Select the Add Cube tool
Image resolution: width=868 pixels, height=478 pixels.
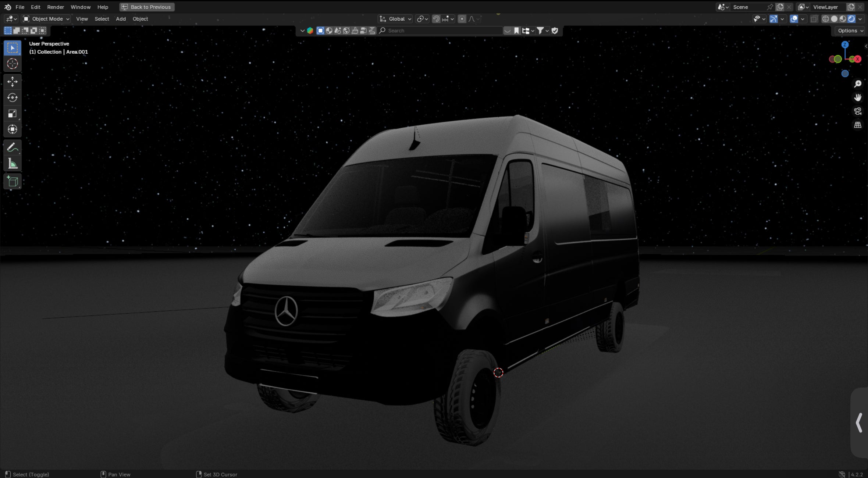tap(12, 182)
